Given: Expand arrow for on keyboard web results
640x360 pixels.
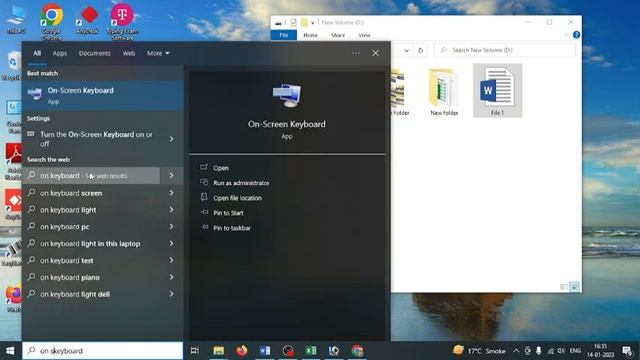Looking at the screenshot, I should (171, 176).
